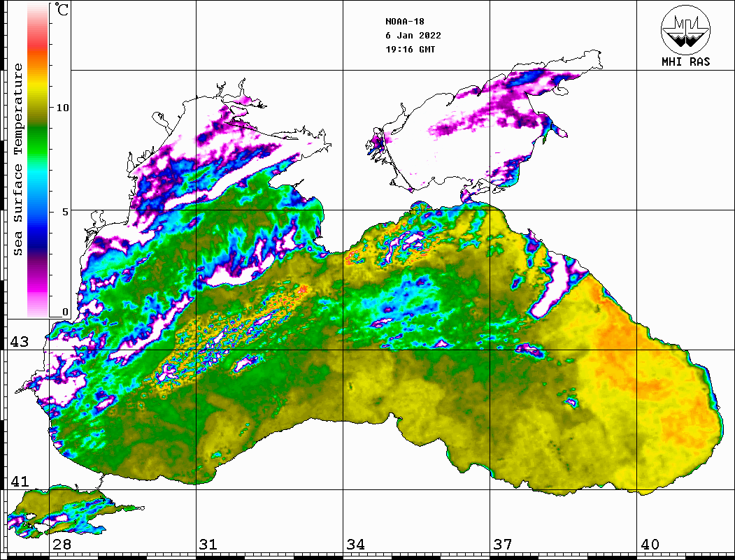Click the 'MHI RAS' text label
This screenshot has width=735, height=560.
685,62
